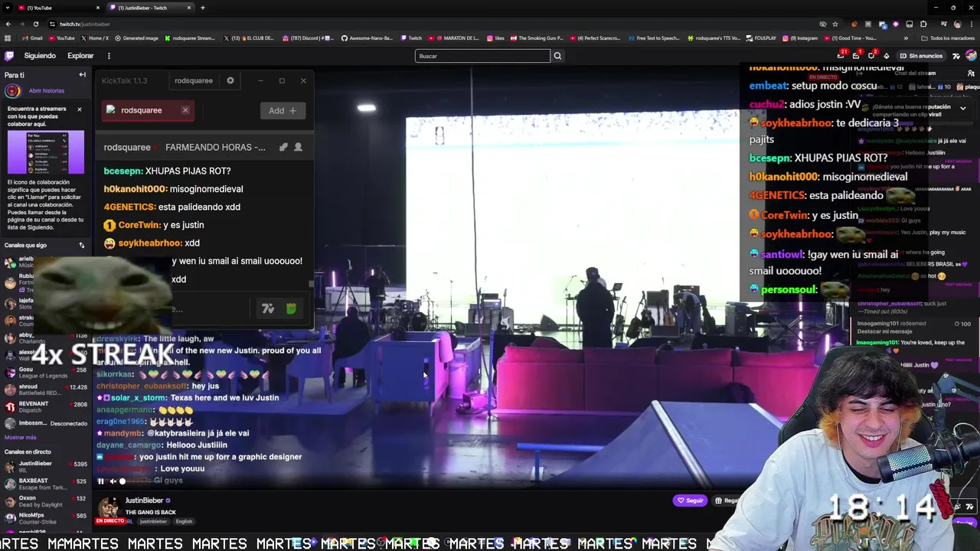The height and width of the screenshot is (551, 980).
Task: Click the justinbieber stream tag
Action: (153, 522)
